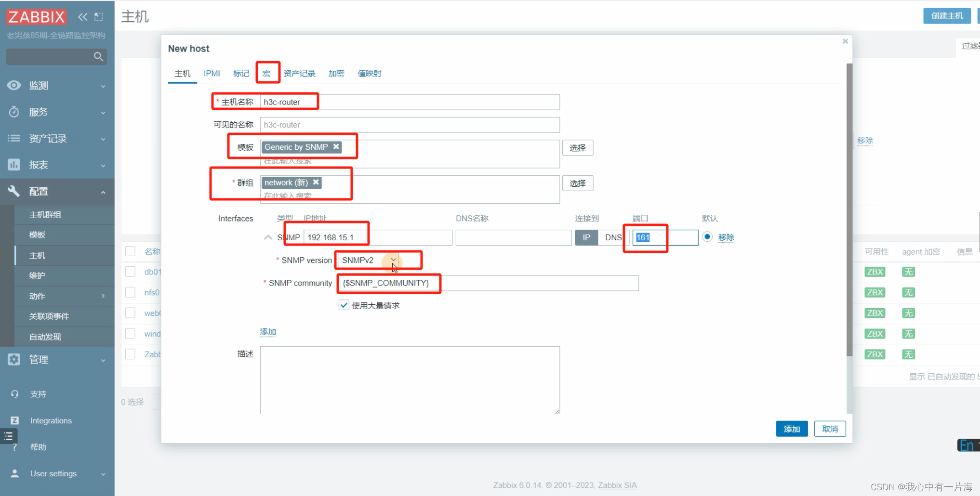Screen dimensions: 980x496
Task: Tick the nfs0 host row checkbox
Action: click(130, 292)
